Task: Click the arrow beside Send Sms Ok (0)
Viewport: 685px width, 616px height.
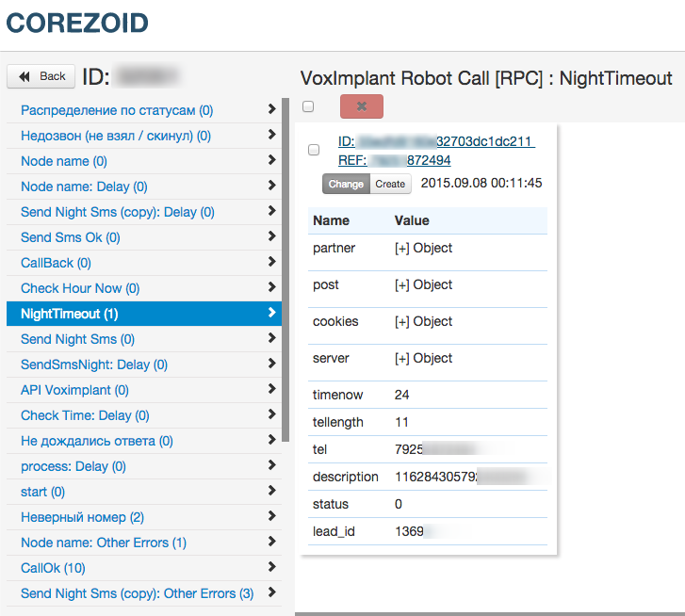Action: click(271, 237)
